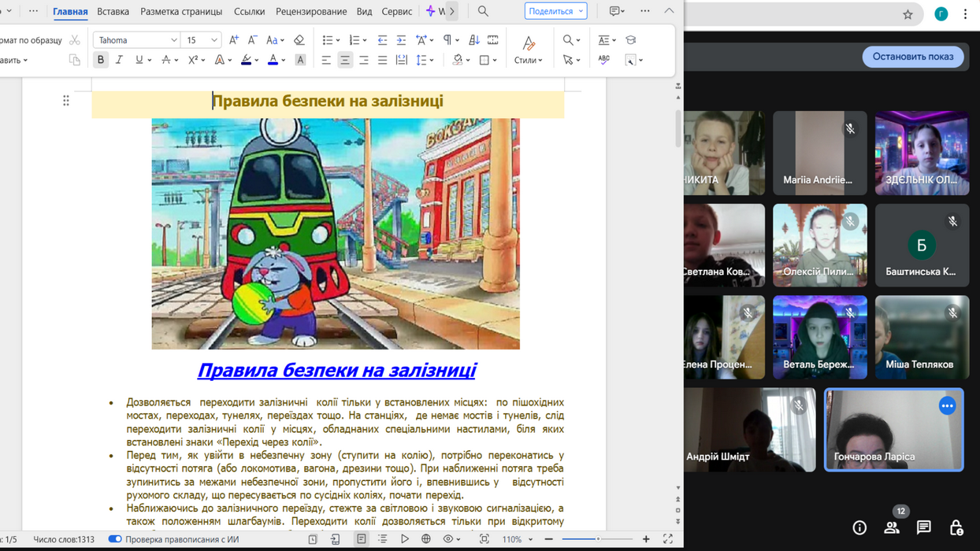Viewport: 980px width, 551px height.
Task: Toggle AI spell check switch
Action: pos(115,539)
